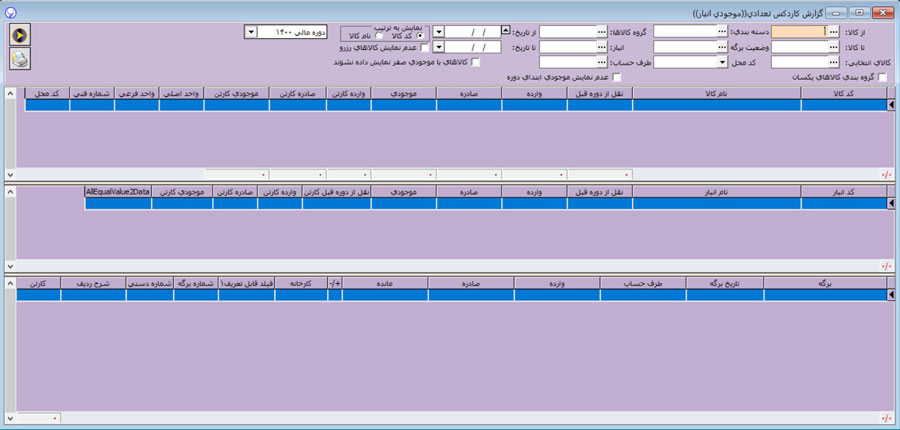
Task: Check 'عدم نمایش کالاهای رزرو' option
Action: tap(425, 47)
